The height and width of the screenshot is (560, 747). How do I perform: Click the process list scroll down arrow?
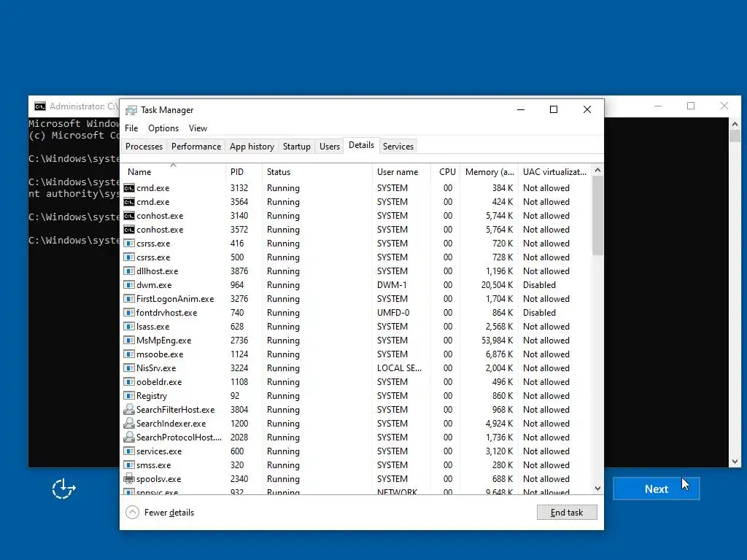point(598,489)
